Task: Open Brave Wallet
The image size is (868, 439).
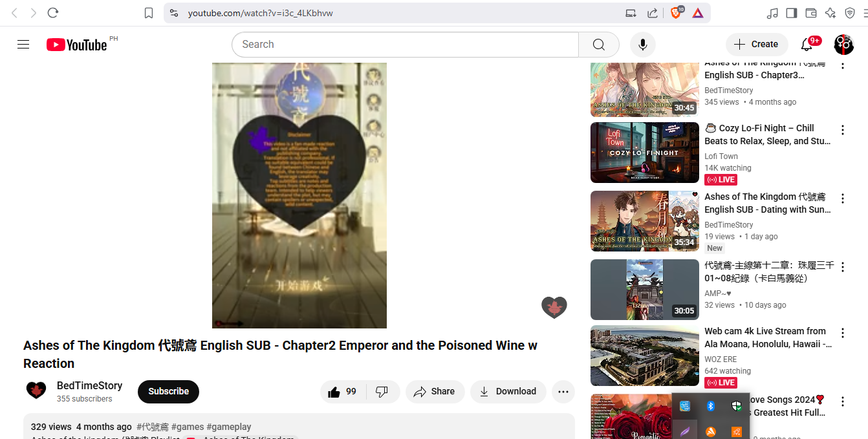Action: pyautogui.click(x=811, y=13)
